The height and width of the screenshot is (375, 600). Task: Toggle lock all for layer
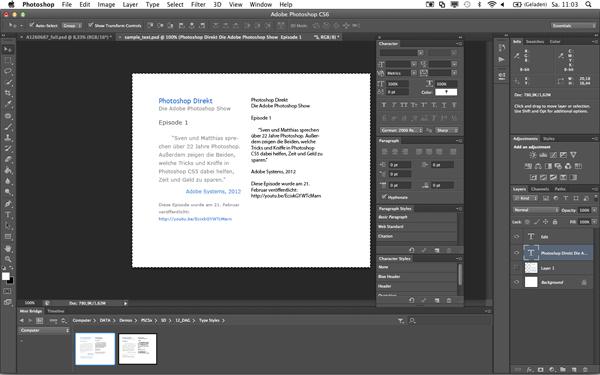tap(555, 222)
